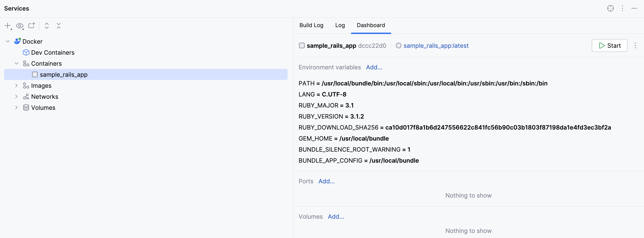Switch to the Build Log tab
The image size is (644, 238).
coord(311,25)
